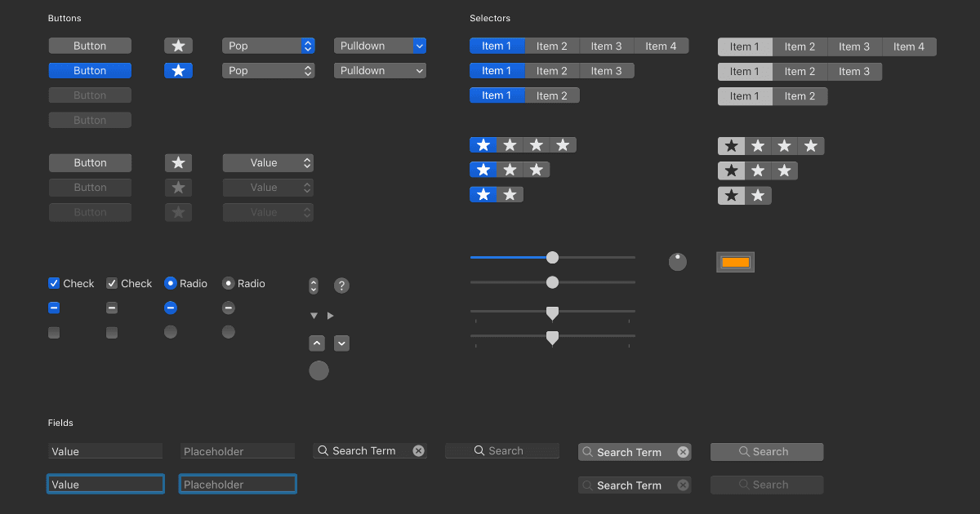
Task: Uncheck the blue checked Check checkbox
Action: click(x=54, y=283)
